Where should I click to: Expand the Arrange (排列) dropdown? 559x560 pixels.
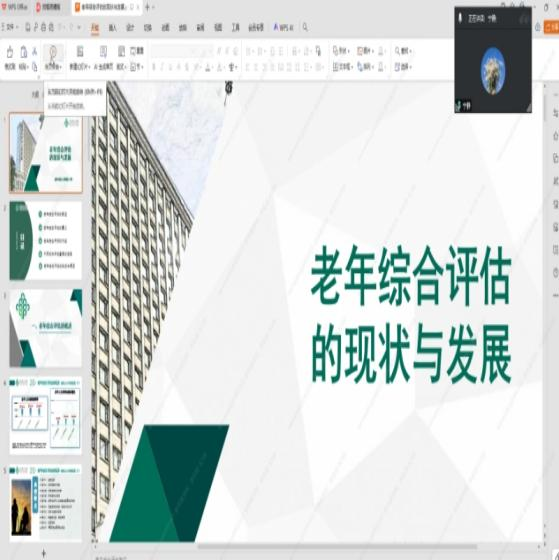coord(366,67)
